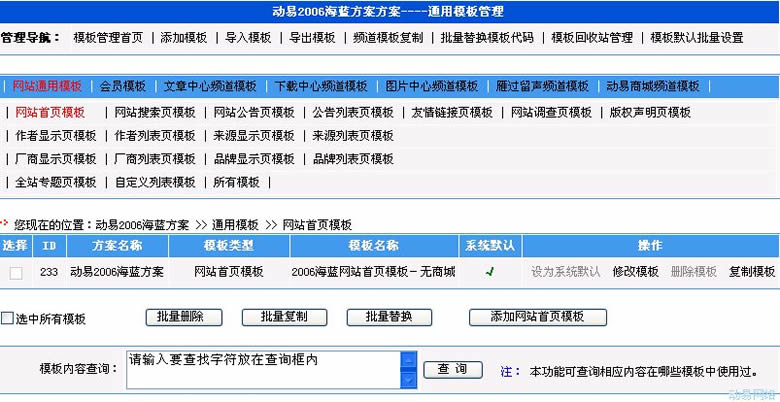This screenshot has width=780, height=402.
Task: Click the 添加网站首页模板 button
Action: pyautogui.click(x=538, y=317)
